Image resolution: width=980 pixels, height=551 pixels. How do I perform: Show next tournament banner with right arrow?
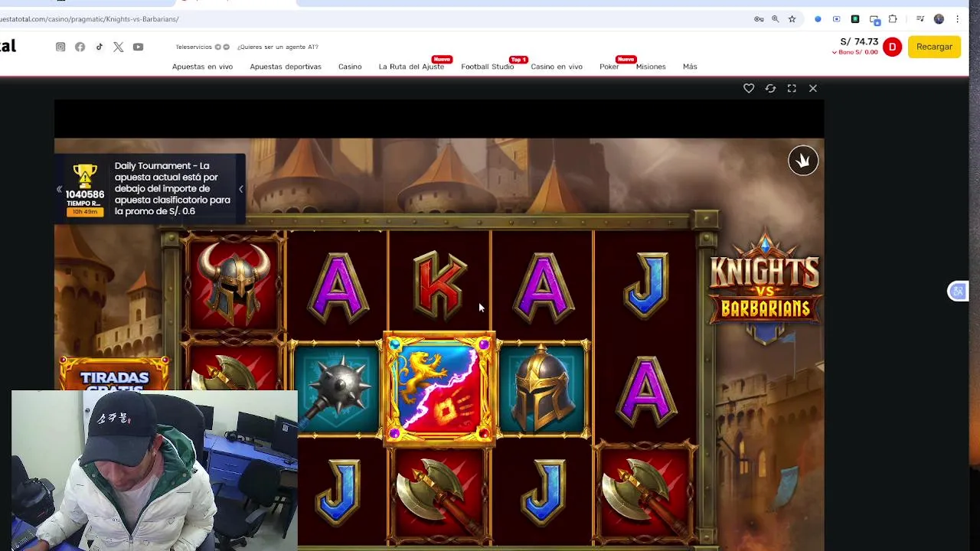pos(240,189)
